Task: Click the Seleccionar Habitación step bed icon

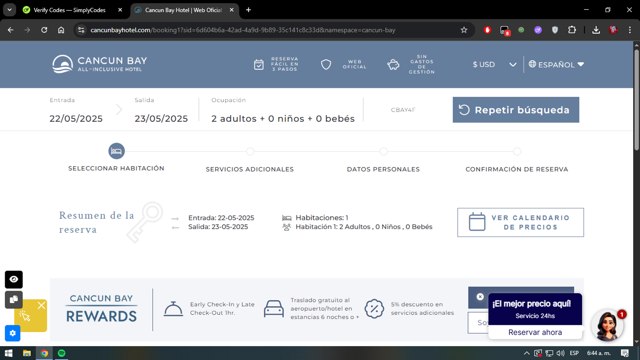Action: [x=116, y=151]
